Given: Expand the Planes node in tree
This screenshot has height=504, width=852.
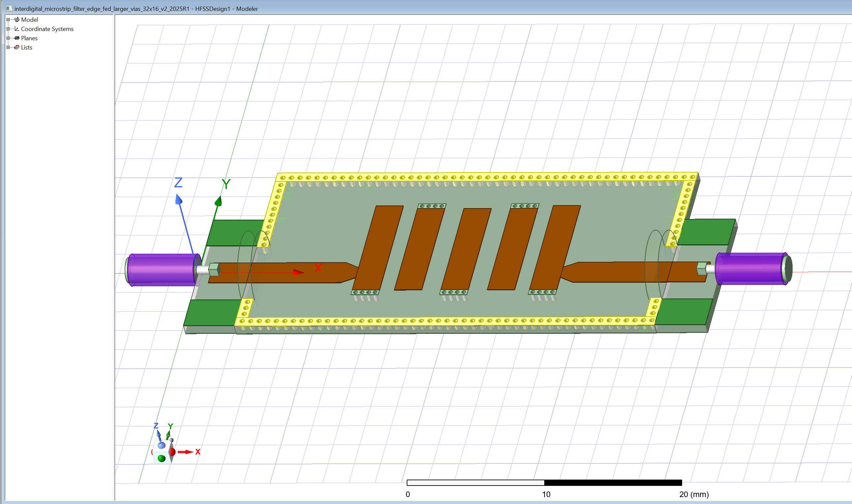Looking at the screenshot, I should click(x=8, y=38).
